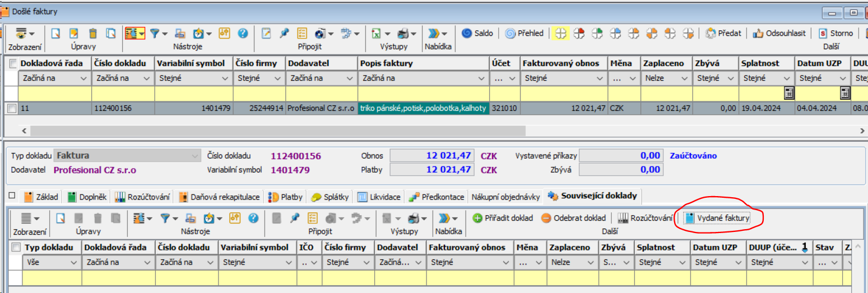Click the Vydané faktury button
Screen dimensions: 868x293
(x=717, y=218)
